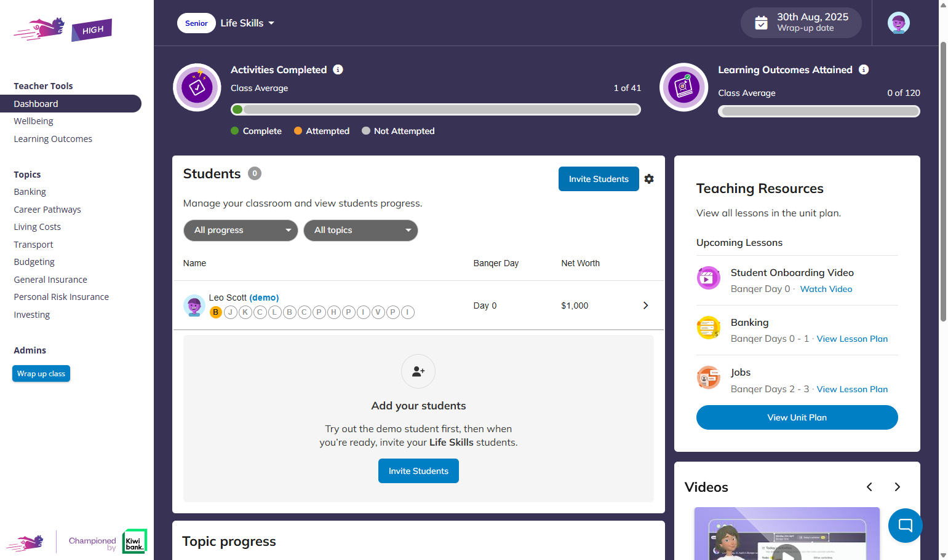Open the user avatar in the top bar
948x560 pixels.
(x=899, y=23)
